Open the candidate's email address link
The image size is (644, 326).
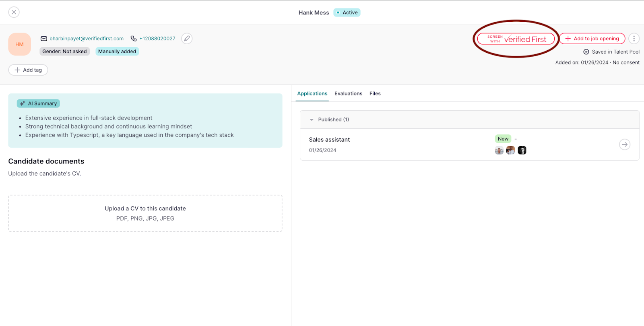(87, 39)
